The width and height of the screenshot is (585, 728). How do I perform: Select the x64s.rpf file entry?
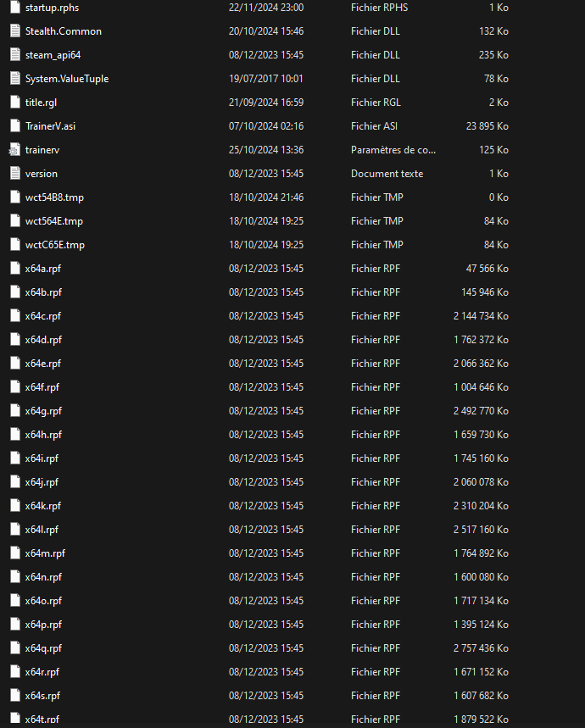(x=42, y=696)
